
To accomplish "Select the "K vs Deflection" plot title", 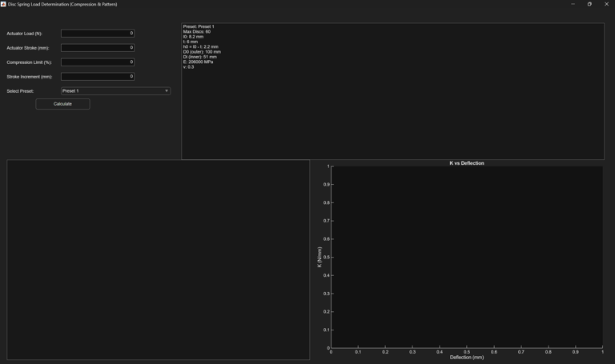I will pos(467,163).
